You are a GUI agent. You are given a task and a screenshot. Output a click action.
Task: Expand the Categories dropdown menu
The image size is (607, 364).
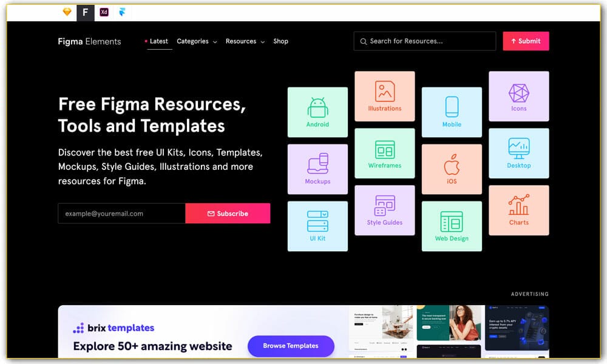tap(197, 41)
